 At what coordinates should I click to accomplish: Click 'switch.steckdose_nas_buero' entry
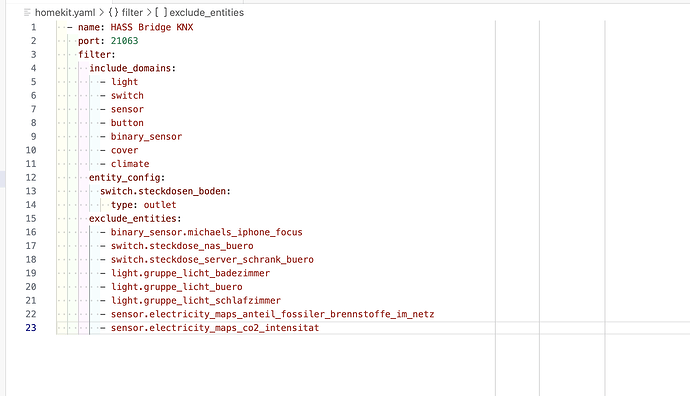(x=182, y=246)
